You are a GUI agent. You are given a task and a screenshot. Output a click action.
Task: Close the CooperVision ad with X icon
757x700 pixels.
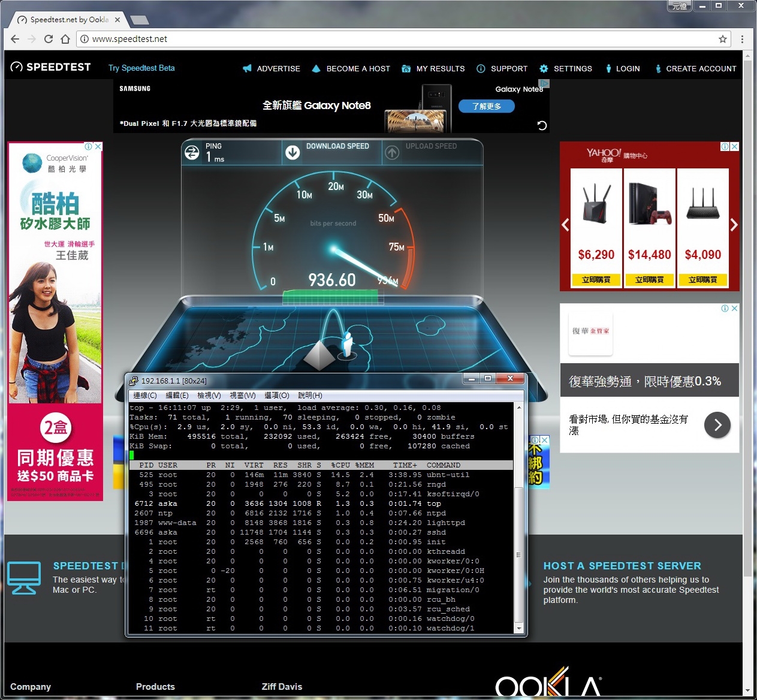[98, 146]
